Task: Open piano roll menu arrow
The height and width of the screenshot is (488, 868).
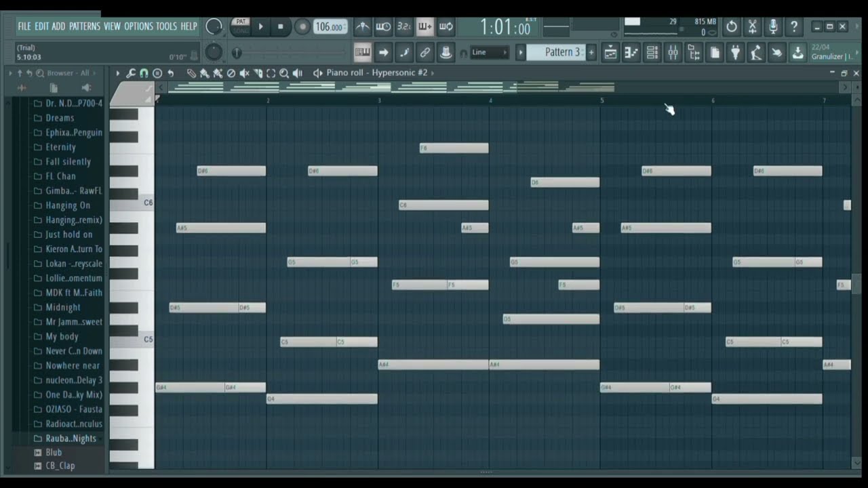Action: (x=118, y=73)
